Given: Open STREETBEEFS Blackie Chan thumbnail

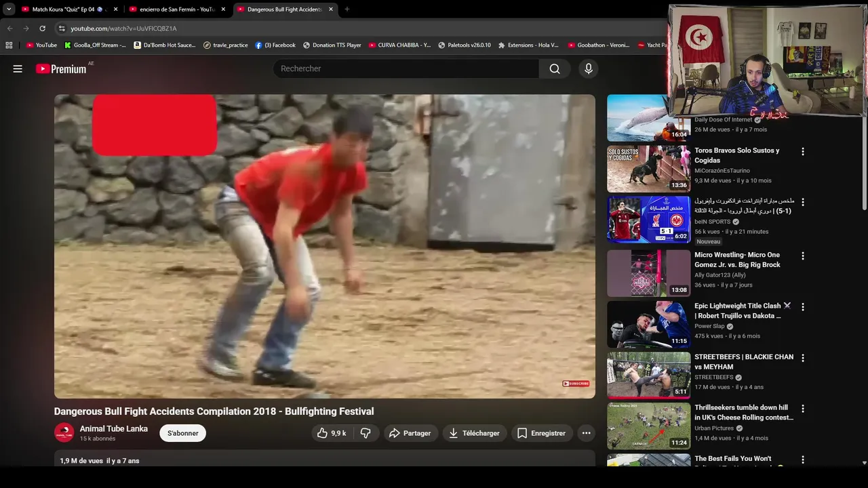Looking at the screenshot, I should click(x=648, y=375).
